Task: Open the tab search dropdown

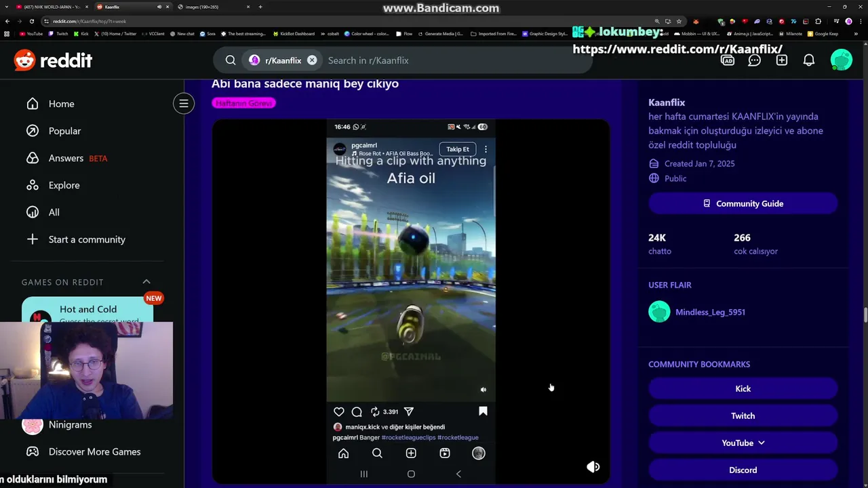Action: click(x=7, y=7)
